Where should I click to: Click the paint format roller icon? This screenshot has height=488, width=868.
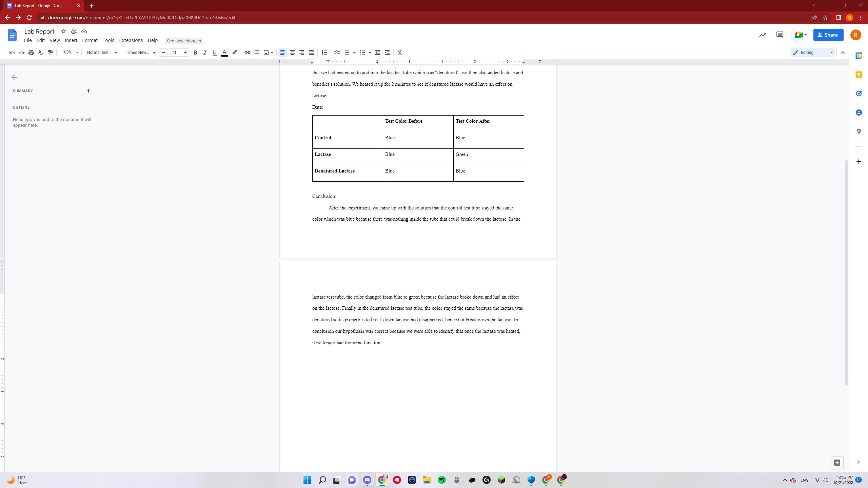pyautogui.click(x=50, y=53)
